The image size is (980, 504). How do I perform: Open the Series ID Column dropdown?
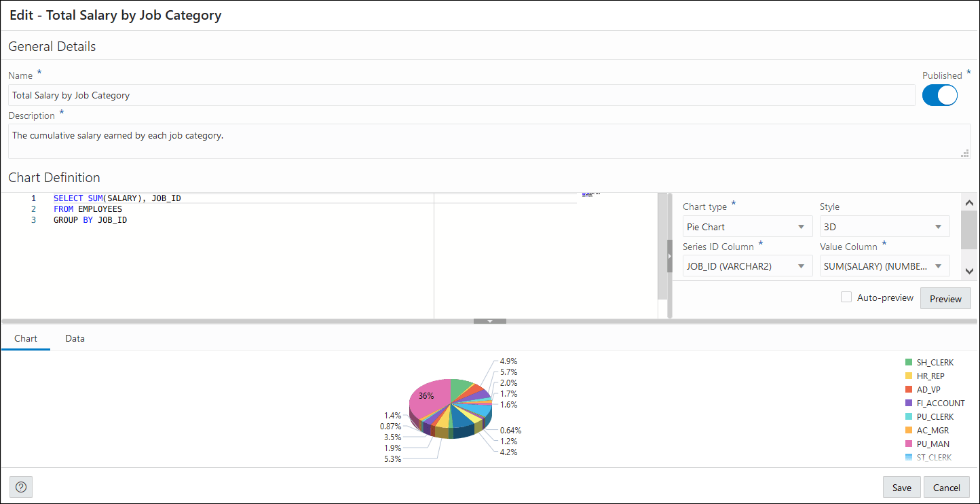click(x=747, y=266)
